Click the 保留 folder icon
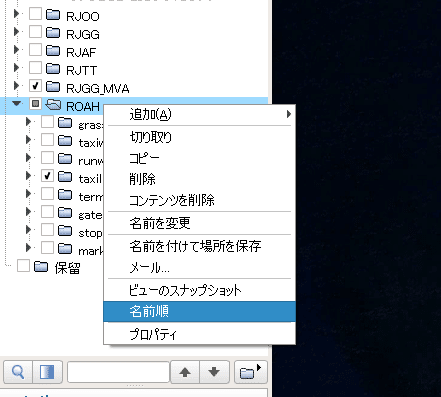This screenshot has height=397, width=441. [x=41, y=266]
